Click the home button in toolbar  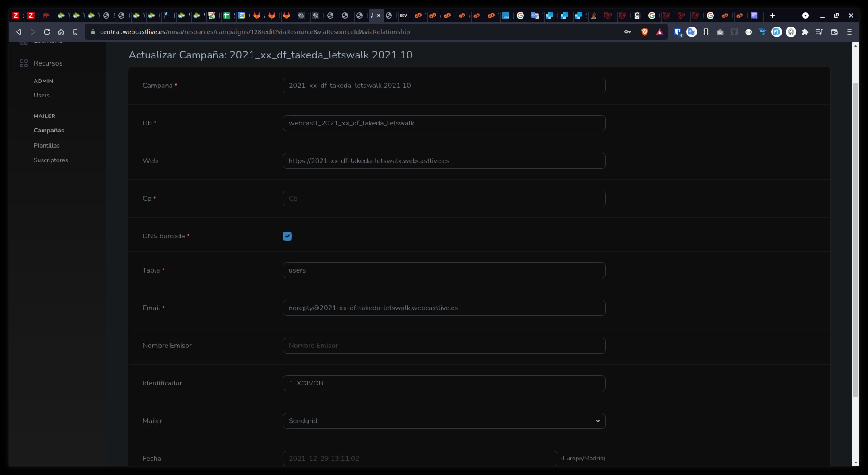coord(61,32)
